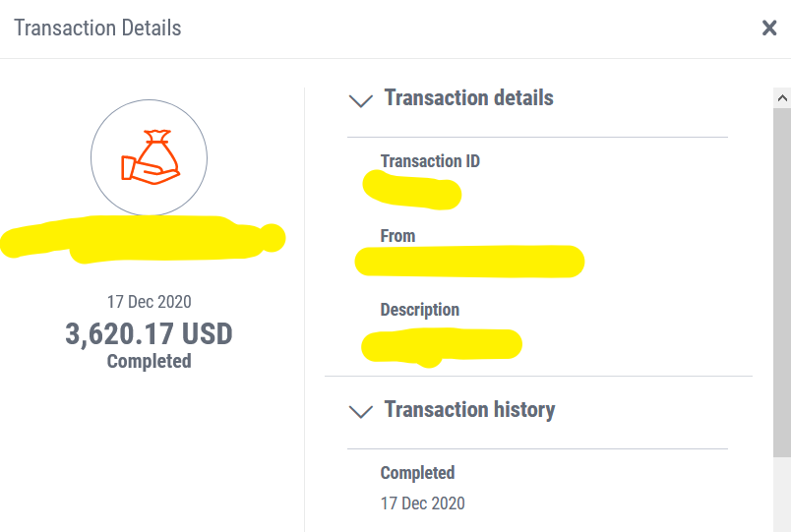Click the redacted Description value
The height and width of the screenshot is (532, 791).
(x=442, y=346)
